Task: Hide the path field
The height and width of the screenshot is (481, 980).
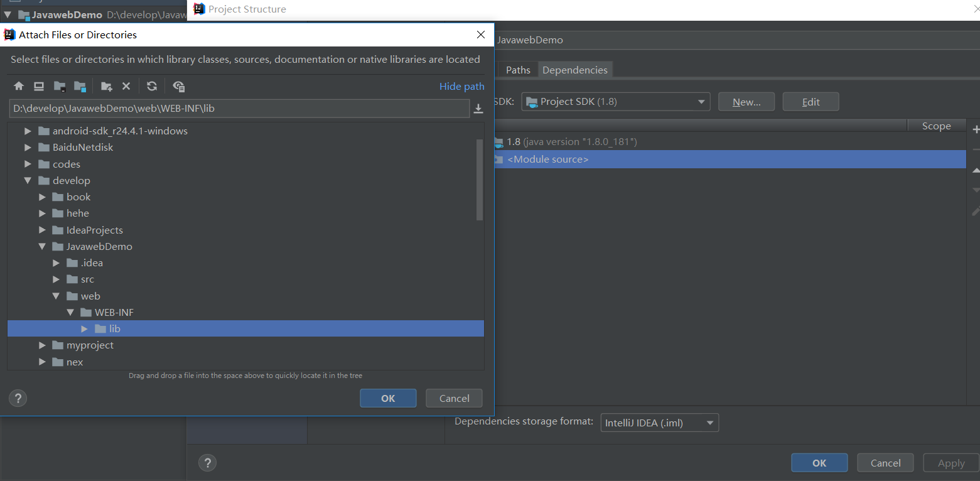Action: point(462,87)
